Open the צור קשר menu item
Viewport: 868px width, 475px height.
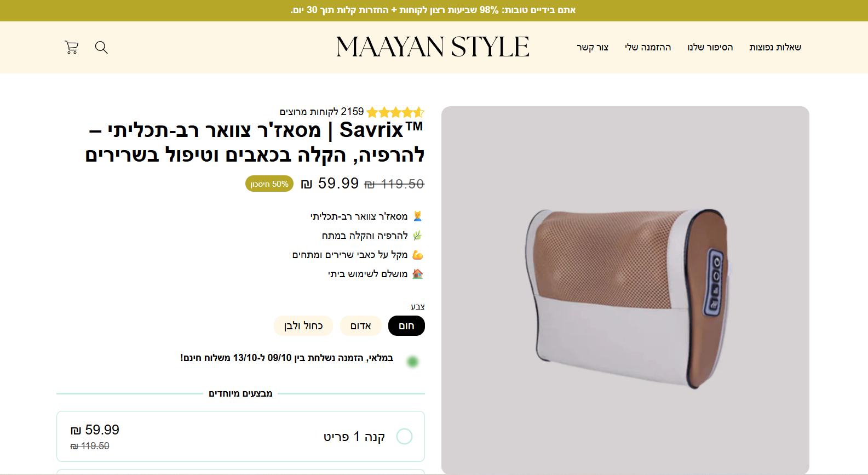[593, 48]
